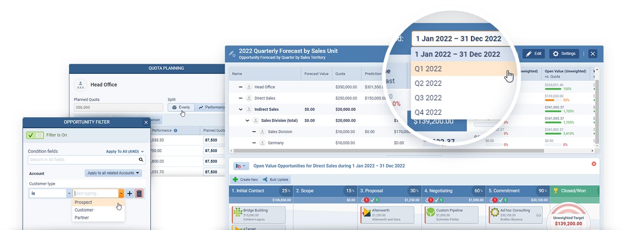The width and height of the screenshot is (644, 230).
Task: Click the Planned Quota 350,000 field
Action: coord(118,107)
